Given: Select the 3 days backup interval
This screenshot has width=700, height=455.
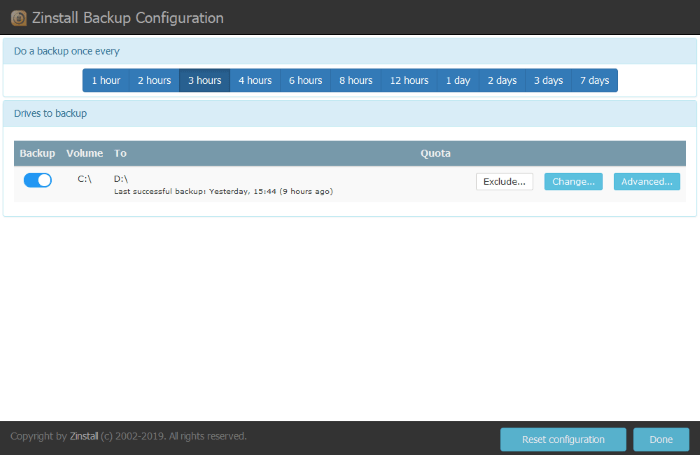Looking at the screenshot, I should pyautogui.click(x=548, y=80).
